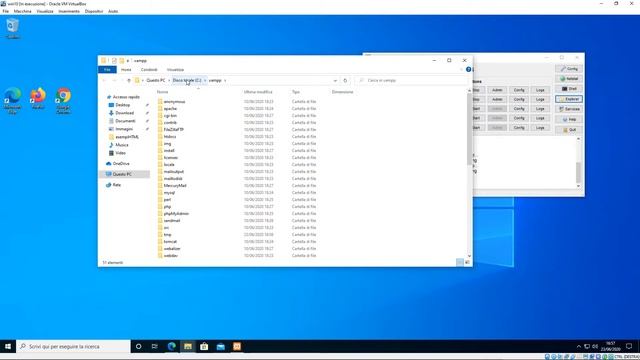Image resolution: width=640 pixels, height=360 pixels.
Task: Refresh the xampp folder view
Action: tap(345, 80)
